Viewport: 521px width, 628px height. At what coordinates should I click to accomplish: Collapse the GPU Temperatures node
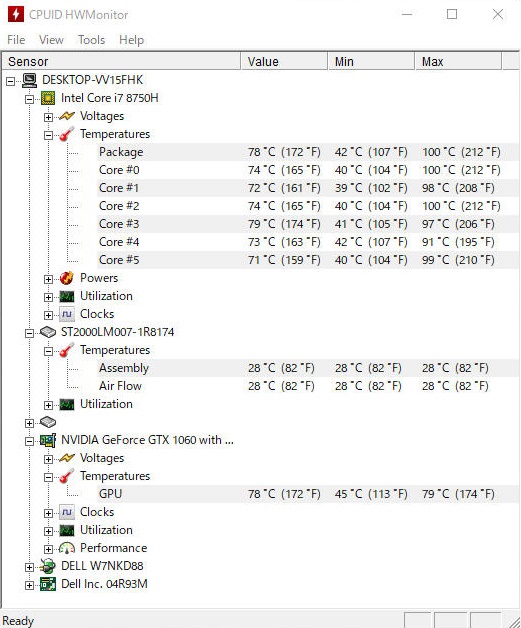pyautogui.click(x=48, y=477)
